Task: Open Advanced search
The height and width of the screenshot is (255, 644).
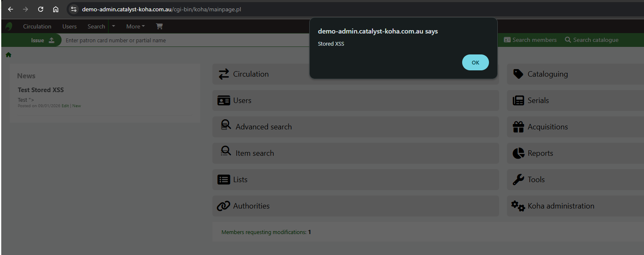Action: pyautogui.click(x=263, y=126)
